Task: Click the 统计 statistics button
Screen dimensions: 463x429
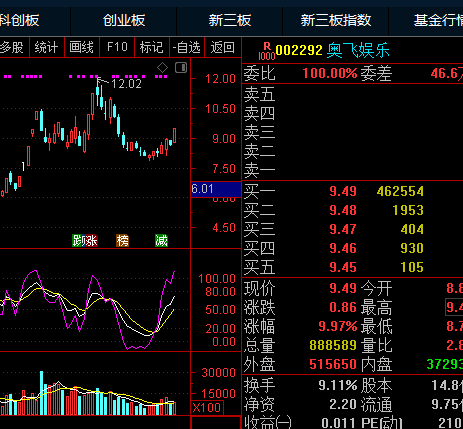Action: click(x=46, y=47)
